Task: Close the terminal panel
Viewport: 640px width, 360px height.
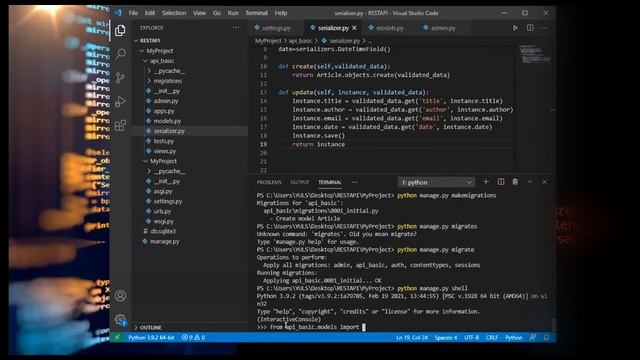Action: click(544, 182)
